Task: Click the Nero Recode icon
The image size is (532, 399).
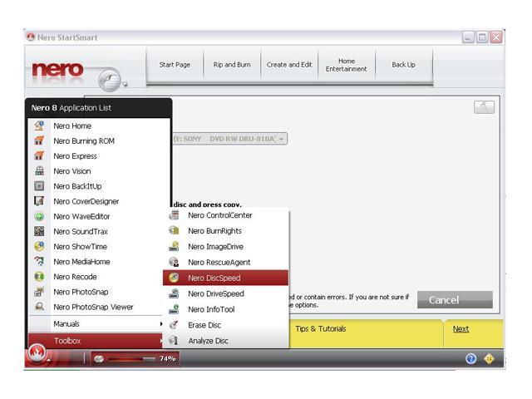Action: [39, 277]
